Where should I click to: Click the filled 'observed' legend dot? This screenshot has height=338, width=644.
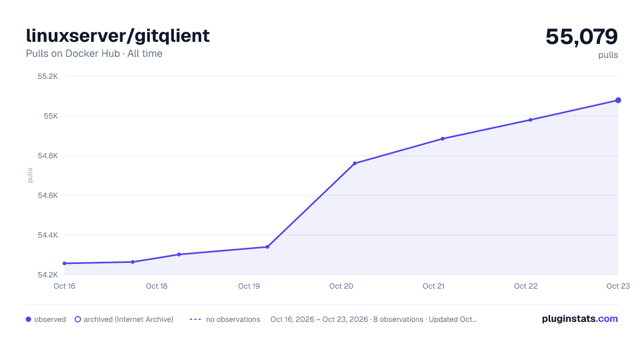[x=28, y=319]
